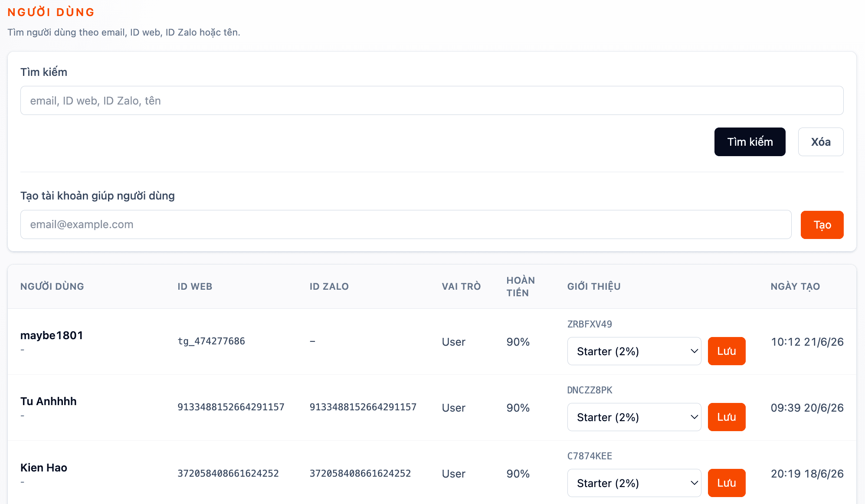Click Zalo ID 372058408661624252 in ID ZALO column
The width and height of the screenshot is (865, 504).
coord(360,473)
